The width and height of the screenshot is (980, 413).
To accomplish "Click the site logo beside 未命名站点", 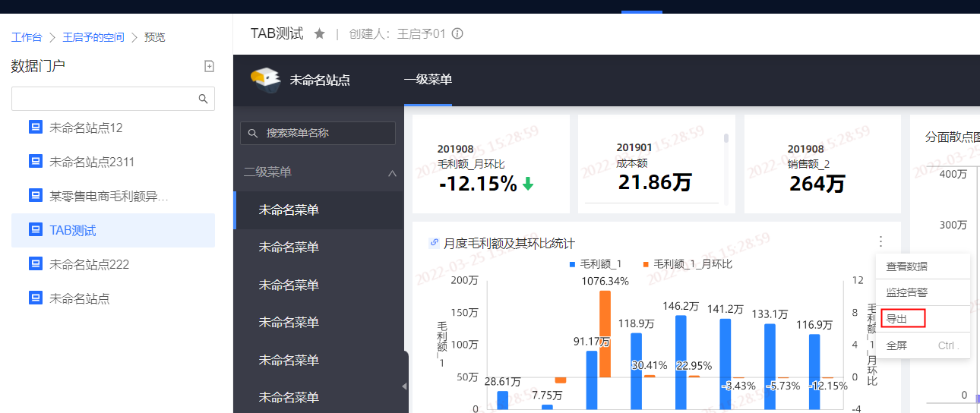I will 265,80.
